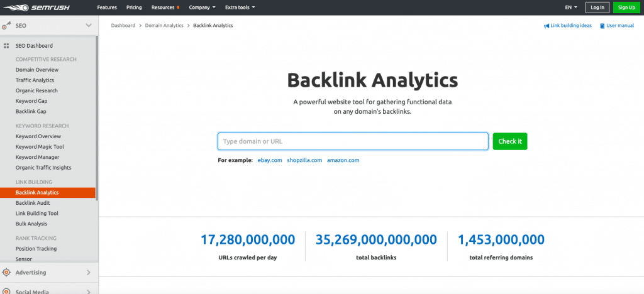Click the SEO Dashboard grid icon
This screenshot has width=644, height=294.
click(x=6, y=46)
